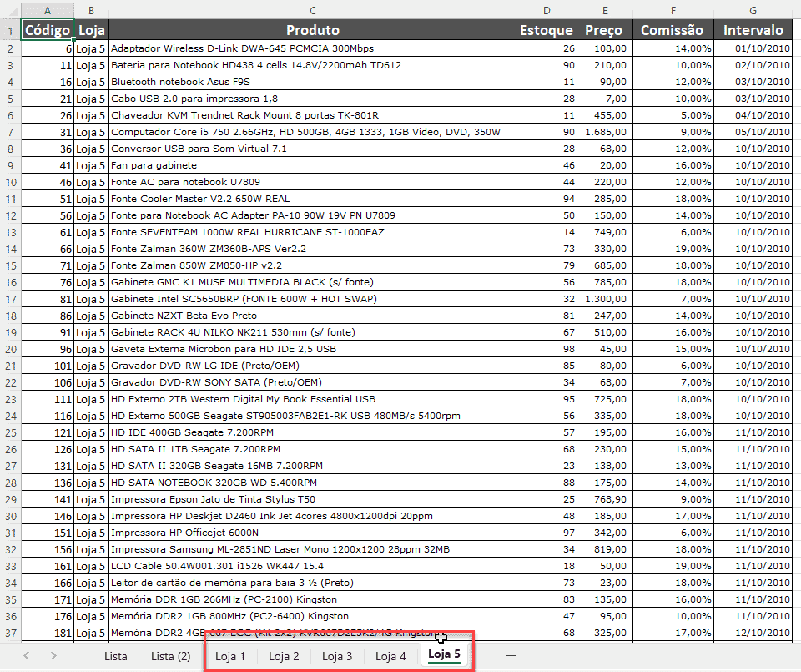Click the Intervalo header cell

click(x=753, y=30)
